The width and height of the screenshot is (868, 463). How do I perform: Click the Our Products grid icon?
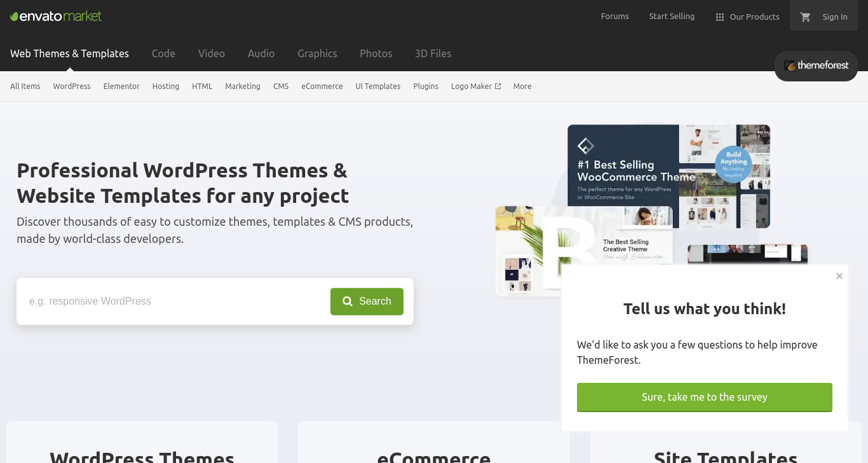720,17
